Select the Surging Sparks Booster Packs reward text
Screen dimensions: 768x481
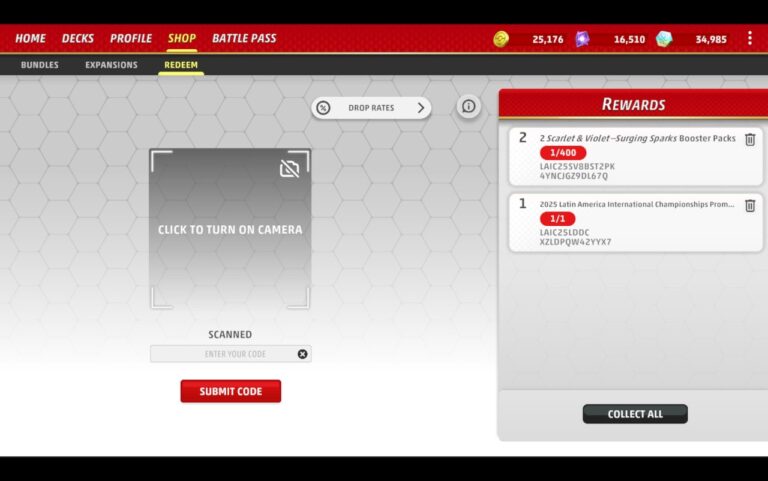[638, 138]
